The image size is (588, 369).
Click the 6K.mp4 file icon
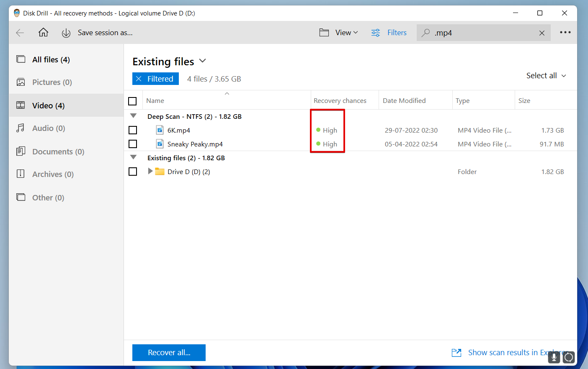(160, 130)
